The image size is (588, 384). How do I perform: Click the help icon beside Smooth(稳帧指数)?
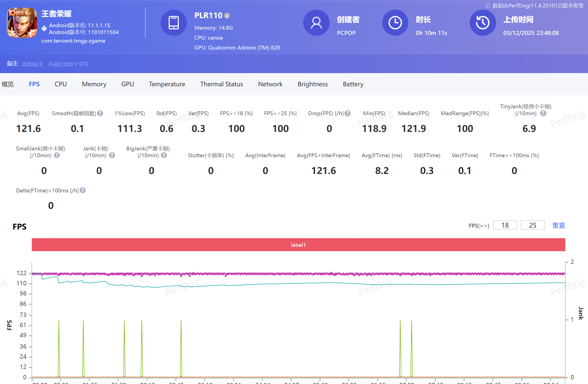pos(100,113)
